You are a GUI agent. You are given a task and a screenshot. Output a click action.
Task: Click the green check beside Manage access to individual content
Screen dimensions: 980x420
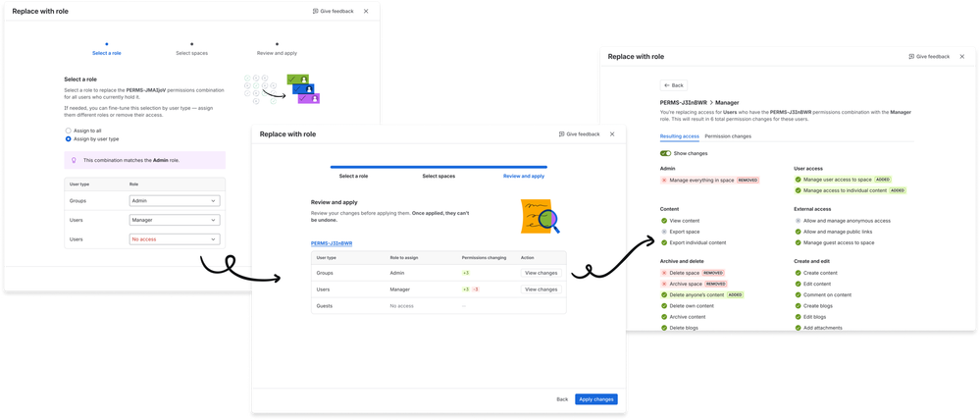tap(799, 190)
